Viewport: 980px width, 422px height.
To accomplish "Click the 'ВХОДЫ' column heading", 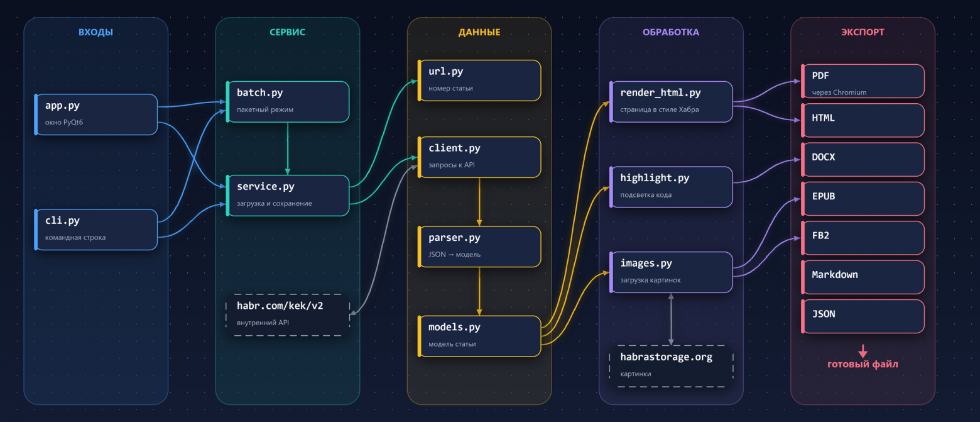I will (x=96, y=32).
